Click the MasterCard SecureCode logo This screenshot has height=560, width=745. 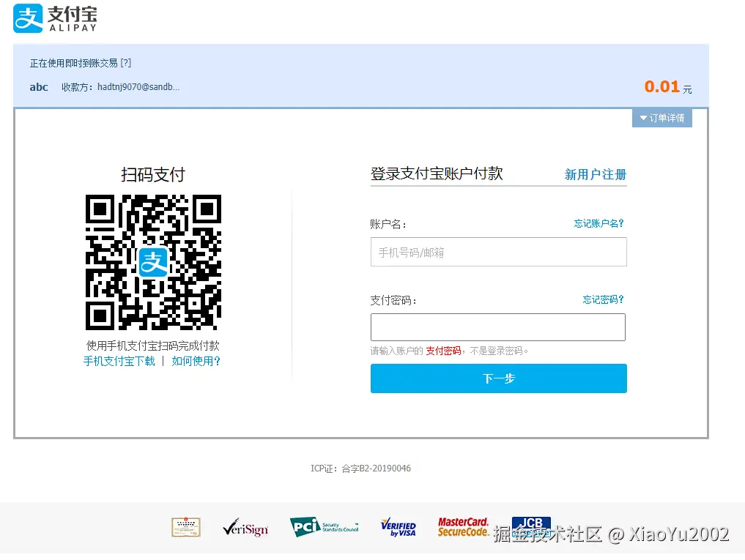[x=463, y=527]
